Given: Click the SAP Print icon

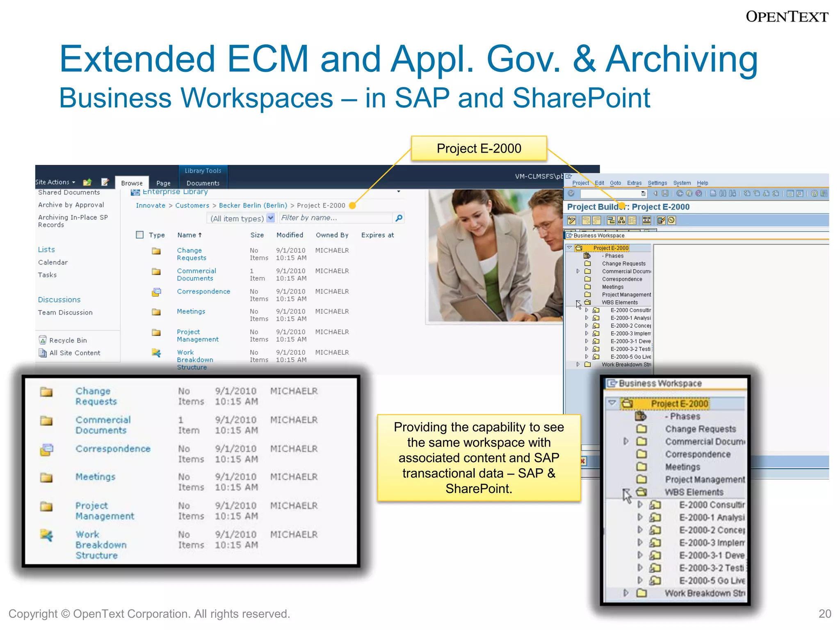Looking at the screenshot, I should (713, 194).
